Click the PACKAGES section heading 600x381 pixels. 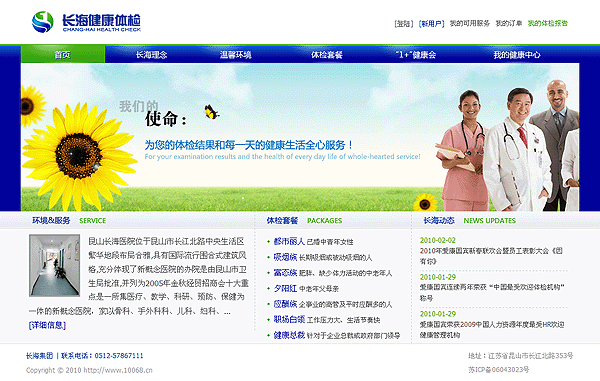324,221
